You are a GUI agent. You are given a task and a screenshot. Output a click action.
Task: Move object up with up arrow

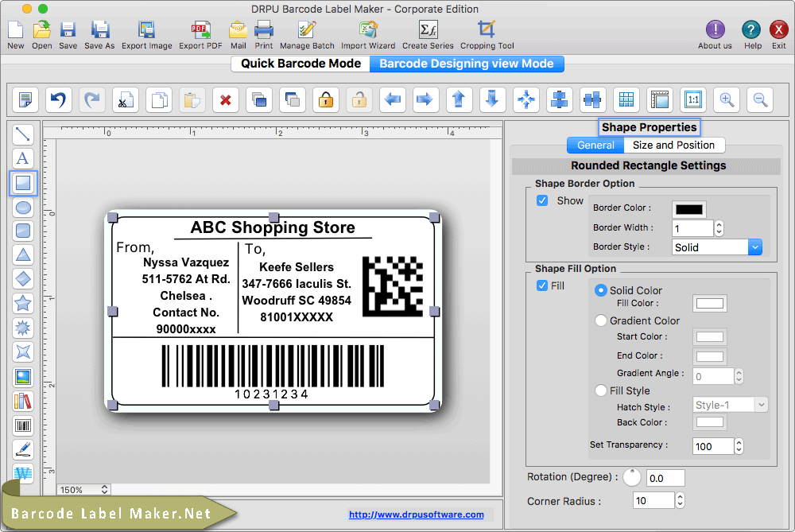459,99
